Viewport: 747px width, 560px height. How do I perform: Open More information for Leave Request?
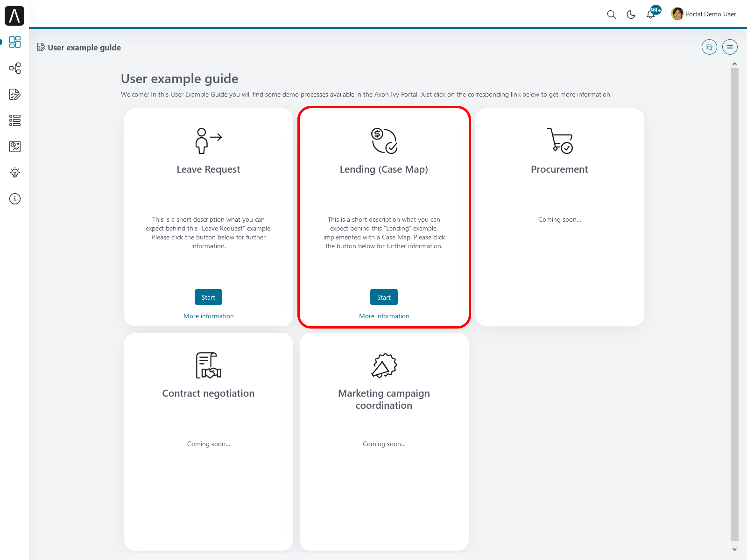pos(208,316)
